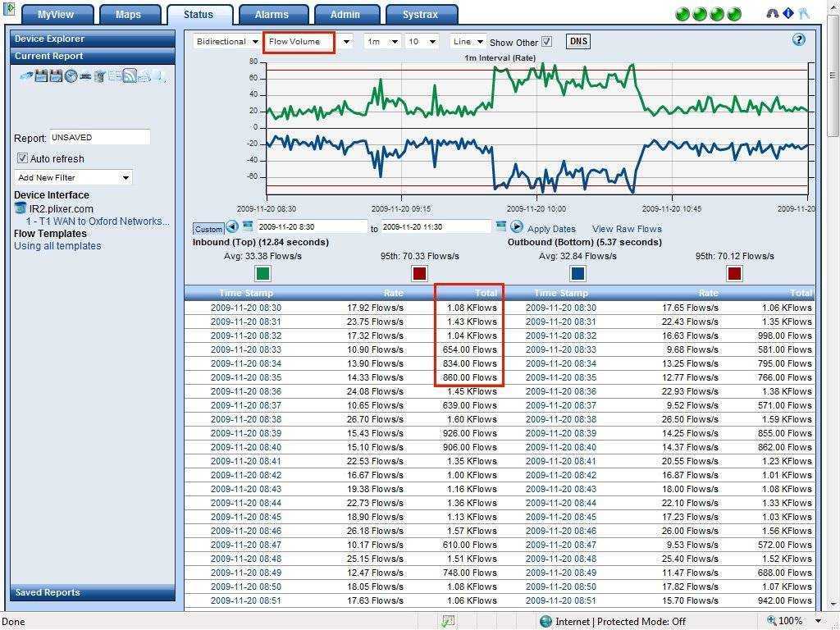840x630 pixels.
Task: Open the binoculars search icon
Action: click(x=772, y=13)
